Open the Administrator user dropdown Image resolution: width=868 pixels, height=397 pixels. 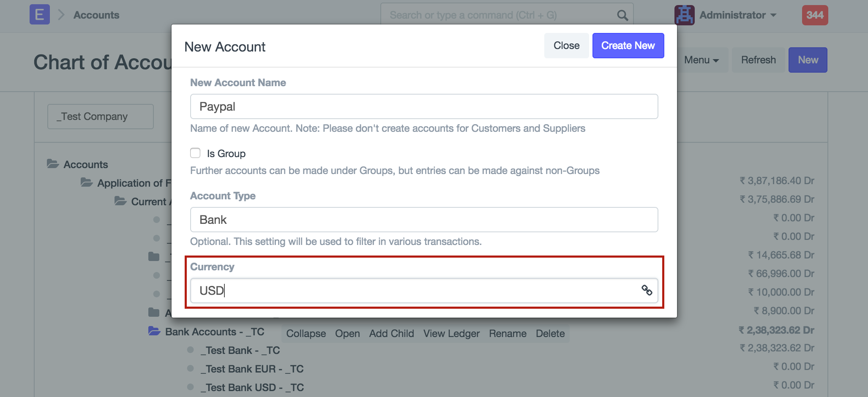[737, 15]
